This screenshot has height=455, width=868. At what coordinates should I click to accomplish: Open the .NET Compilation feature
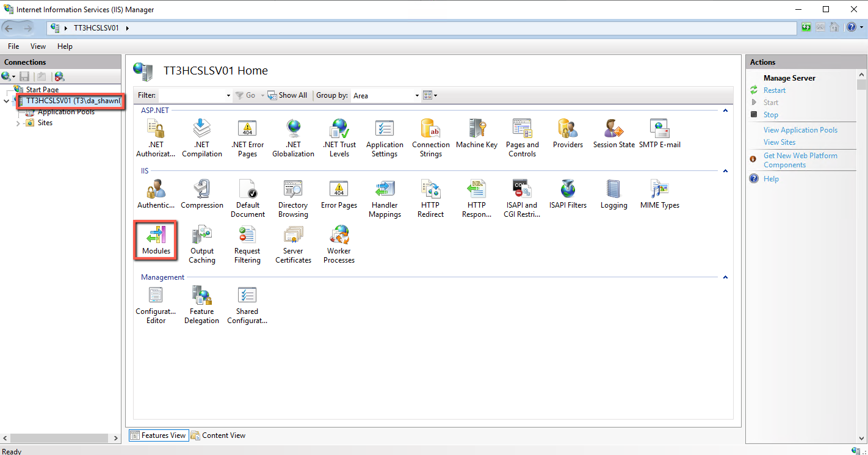pyautogui.click(x=201, y=137)
